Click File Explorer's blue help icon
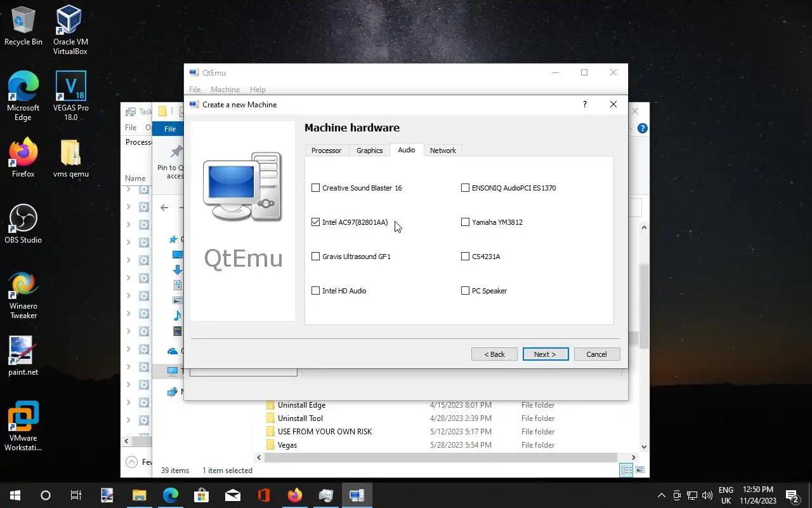 (x=642, y=128)
